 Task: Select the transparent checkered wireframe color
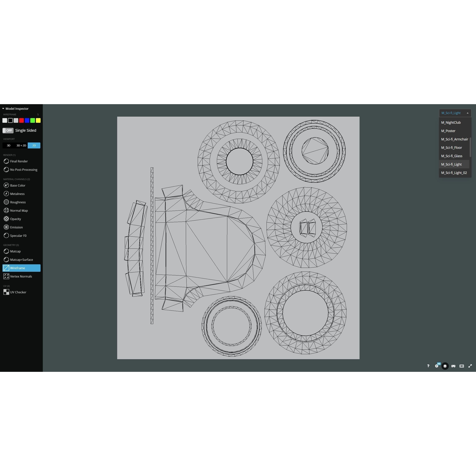tap(5, 121)
